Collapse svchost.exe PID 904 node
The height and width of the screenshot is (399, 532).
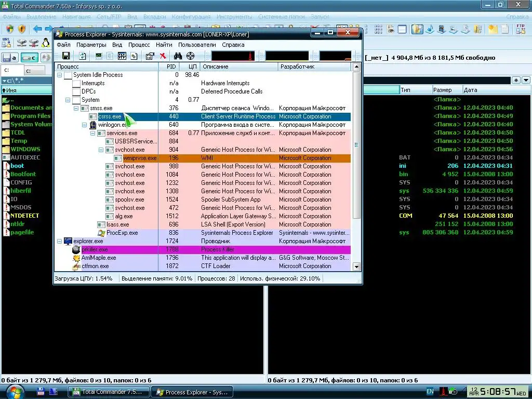tap(101, 150)
